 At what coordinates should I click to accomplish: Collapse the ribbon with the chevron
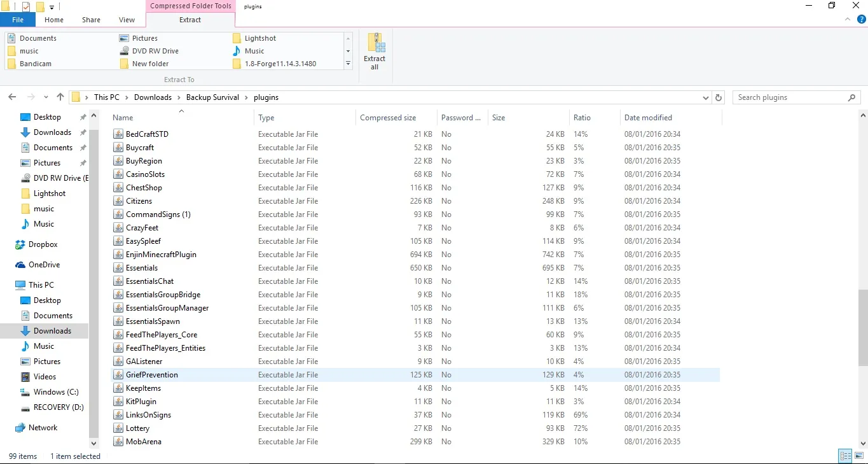click(848, 20)
